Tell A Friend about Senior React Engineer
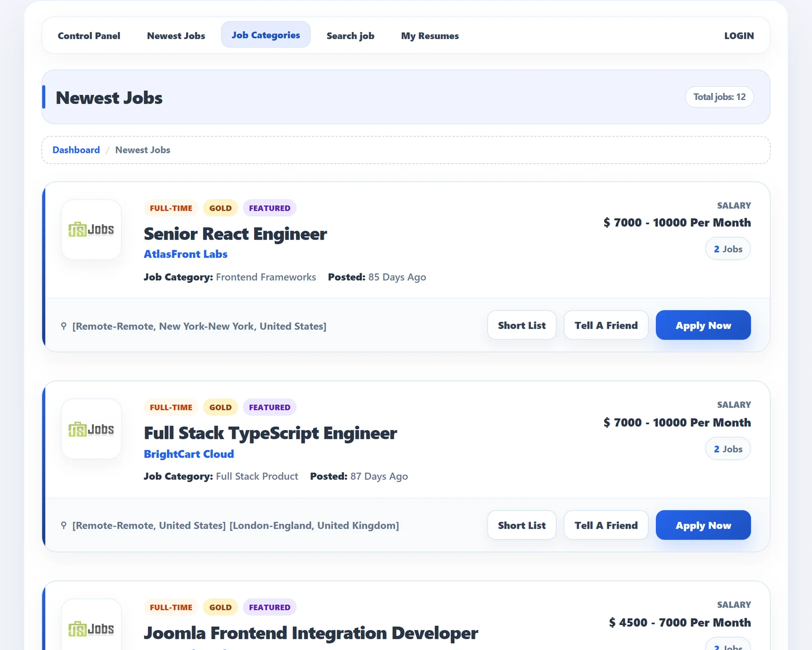Image resolution: width=812 pixels, height=650 pixels. click(x=606, y=325)
